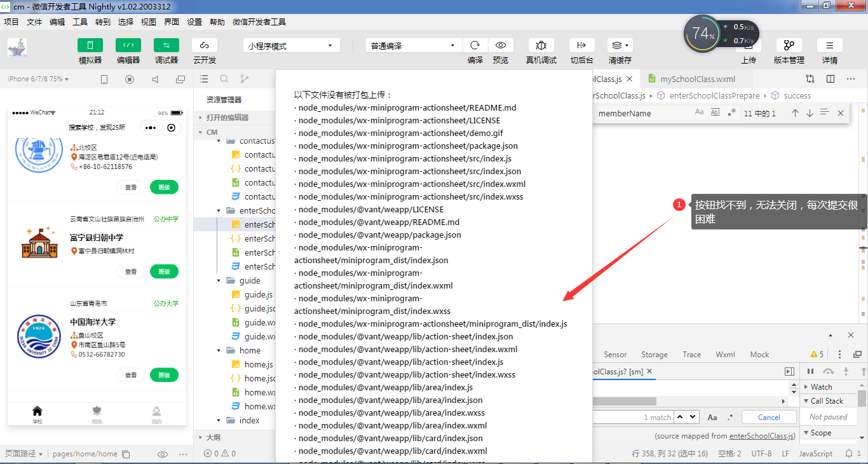868x464 pixels.
Task: Open the 我的 tab in simulator
Action: click(x=156, y=416)
